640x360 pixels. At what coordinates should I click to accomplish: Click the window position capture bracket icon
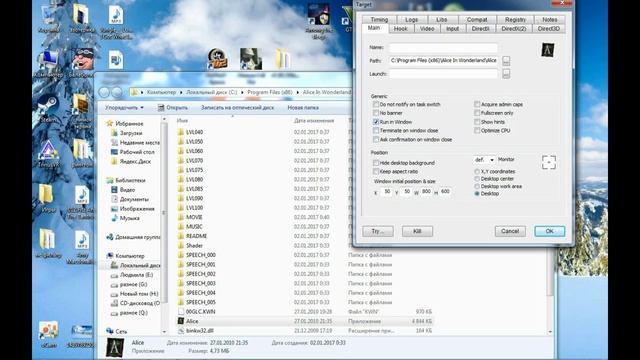(549, 162)
